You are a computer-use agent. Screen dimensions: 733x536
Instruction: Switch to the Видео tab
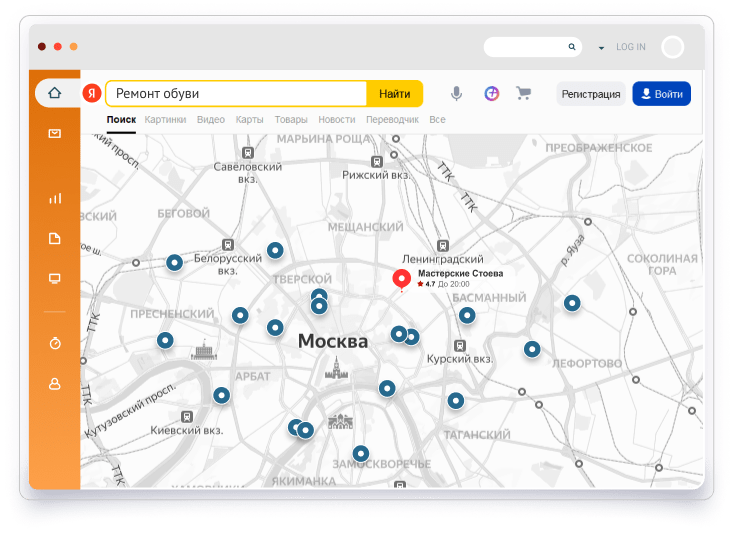(x=211, y=120)
